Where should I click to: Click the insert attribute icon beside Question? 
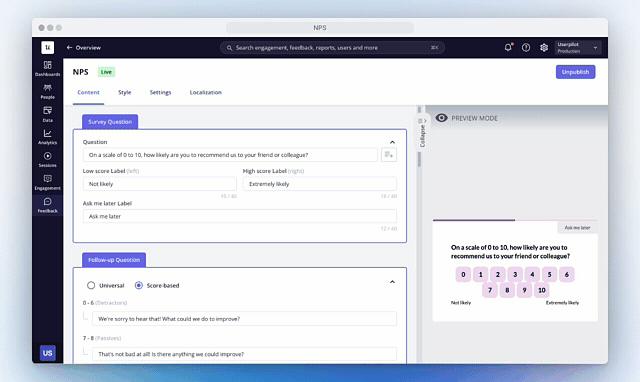(389, 155)
